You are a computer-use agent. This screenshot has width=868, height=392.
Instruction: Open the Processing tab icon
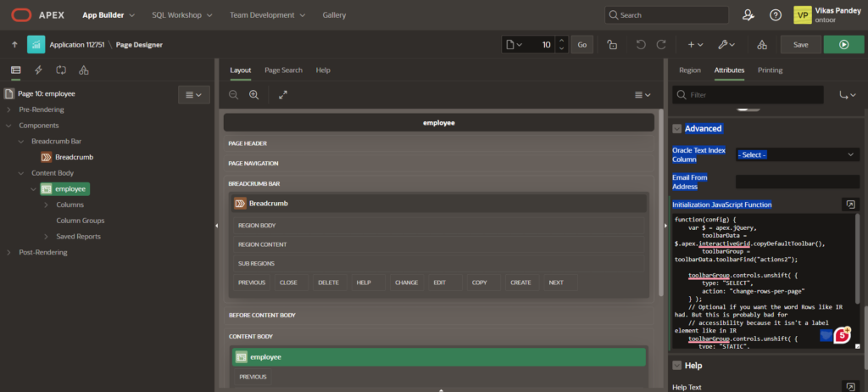click(61, 70)
